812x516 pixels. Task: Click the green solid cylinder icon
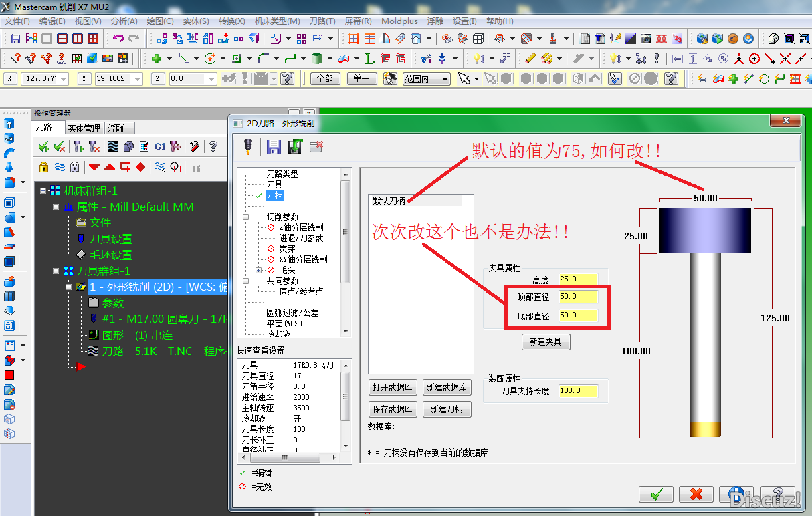pos(318,59)
